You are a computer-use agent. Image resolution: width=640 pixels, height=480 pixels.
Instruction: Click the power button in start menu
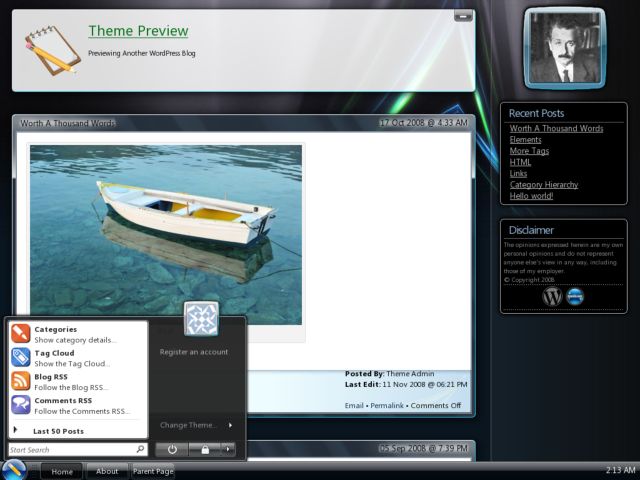172,449
